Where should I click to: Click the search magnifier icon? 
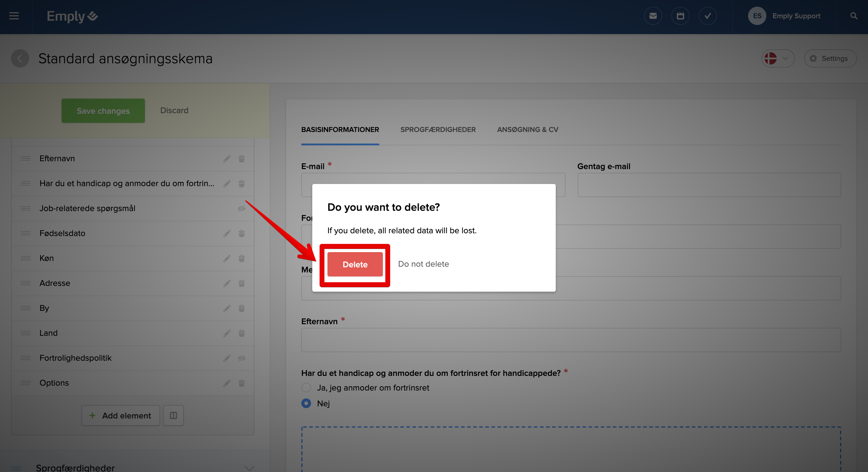(x=853, y=16)
